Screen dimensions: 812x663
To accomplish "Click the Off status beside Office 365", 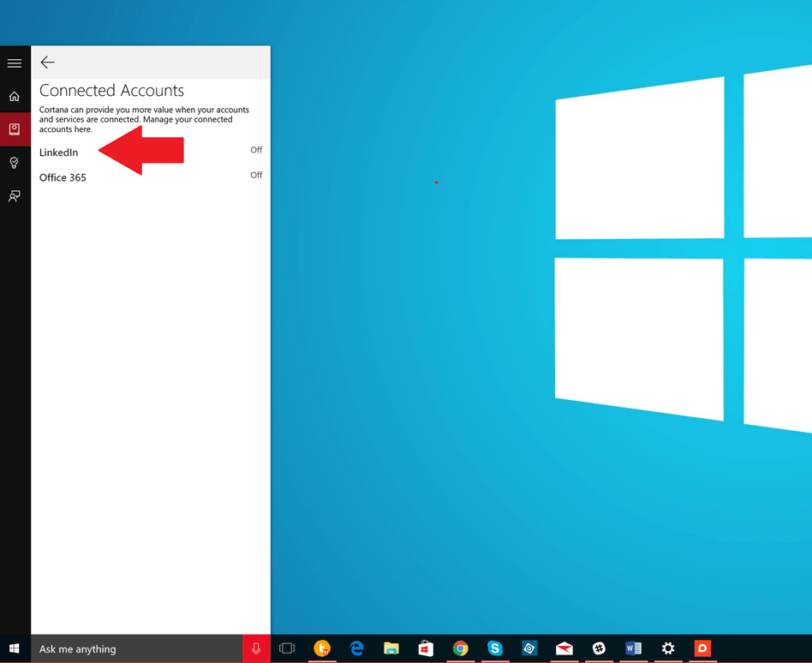I will tap(256, 175).
